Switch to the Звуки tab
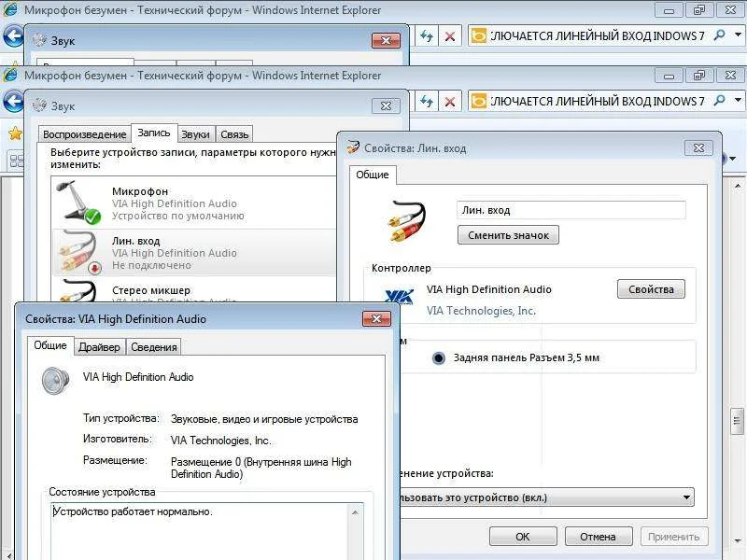The width and height of the screenshot is (747, 560). [x=196, y=134]
